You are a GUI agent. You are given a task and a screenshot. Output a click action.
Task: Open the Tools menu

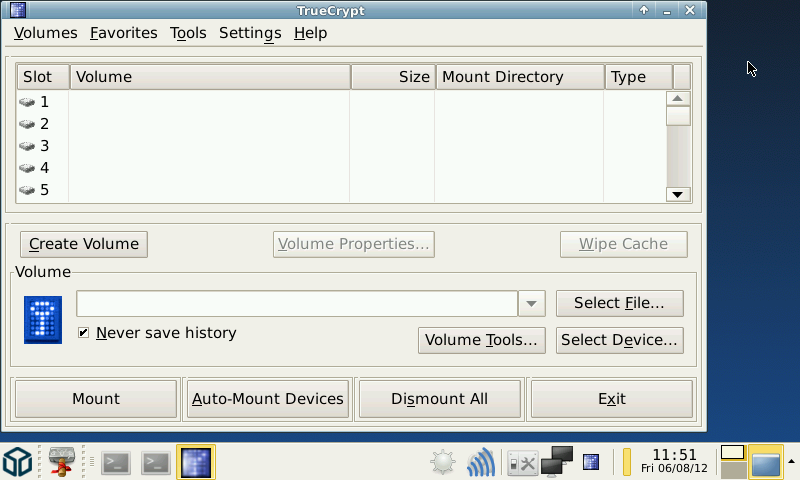coord(188,33)
